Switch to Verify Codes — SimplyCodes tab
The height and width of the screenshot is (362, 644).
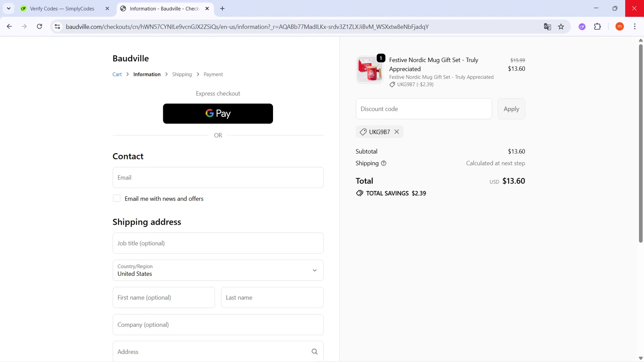[x=62, y=9]
